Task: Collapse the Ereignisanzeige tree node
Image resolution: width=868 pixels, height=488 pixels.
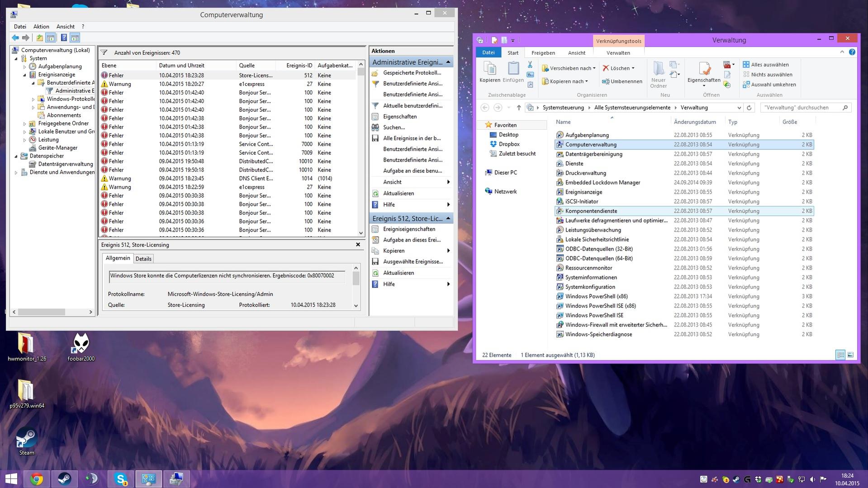Action: click(x=25, y=75)
